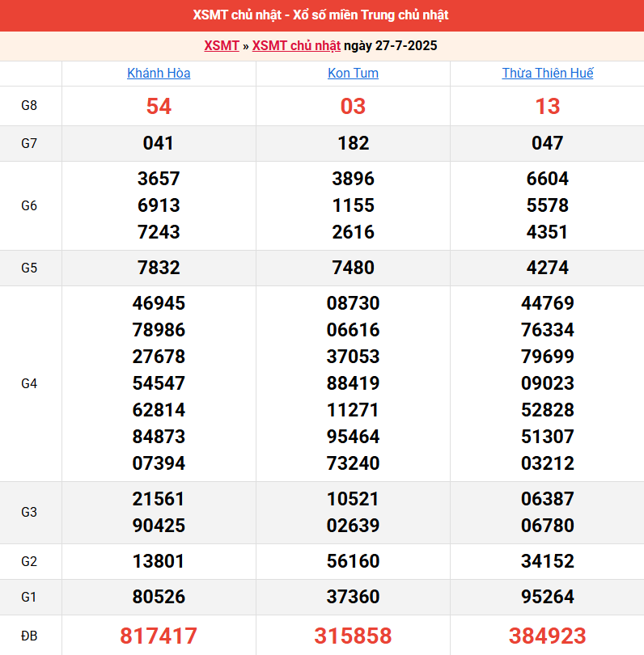
Task: Select Kon Tum G8 number 03
Action: 353,106
